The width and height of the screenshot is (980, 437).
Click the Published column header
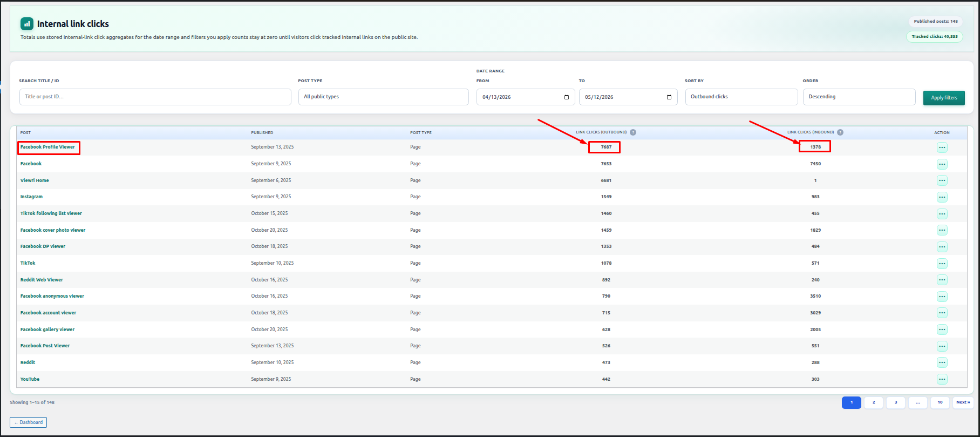pyautogui.click(x=262, y=132)
